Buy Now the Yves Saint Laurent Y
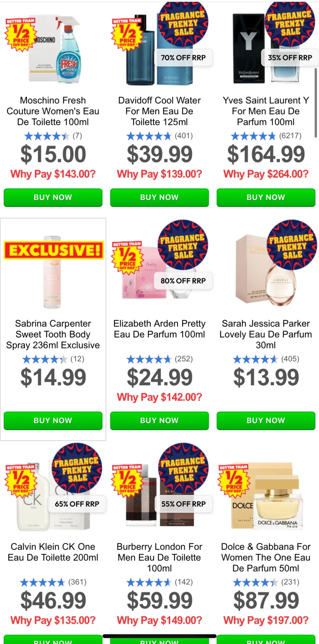 [266, 198]
